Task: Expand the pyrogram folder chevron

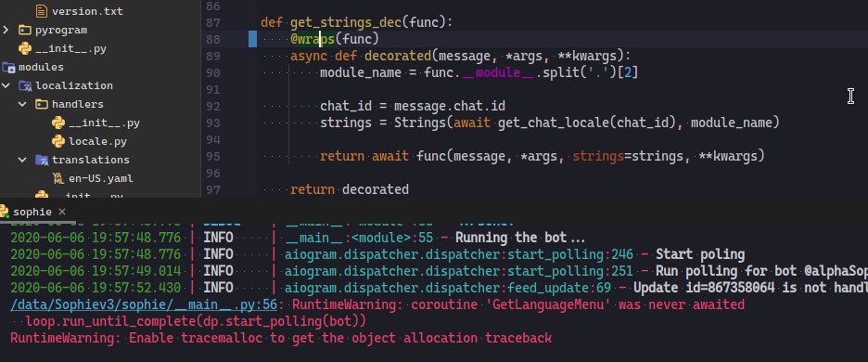Action: [6, 30]
